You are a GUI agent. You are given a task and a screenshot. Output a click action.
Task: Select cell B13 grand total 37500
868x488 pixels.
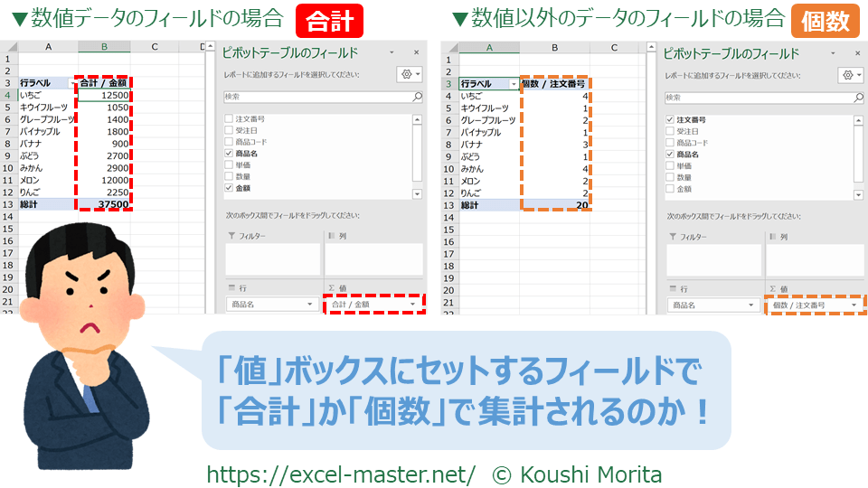click(104, 205)
